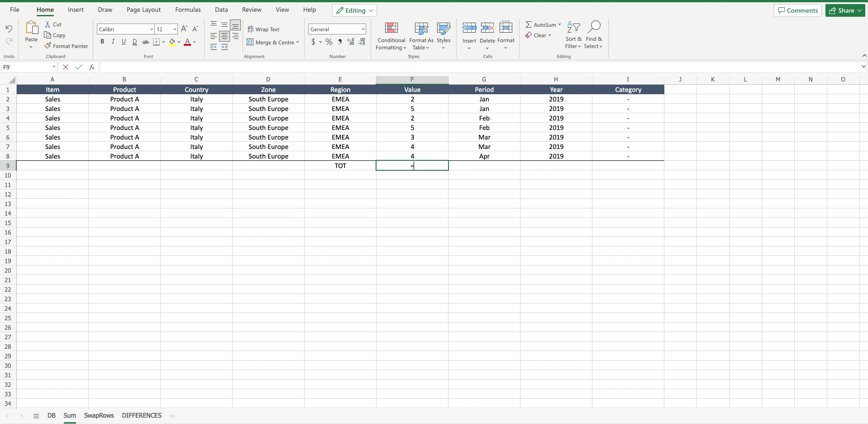
Task: Click the Copy icon
Action: coord(55,35)
